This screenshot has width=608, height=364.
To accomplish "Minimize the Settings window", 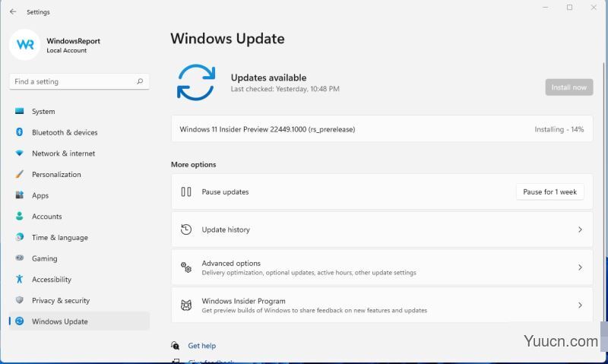I will pyautogui.click(x=545, y=8).
